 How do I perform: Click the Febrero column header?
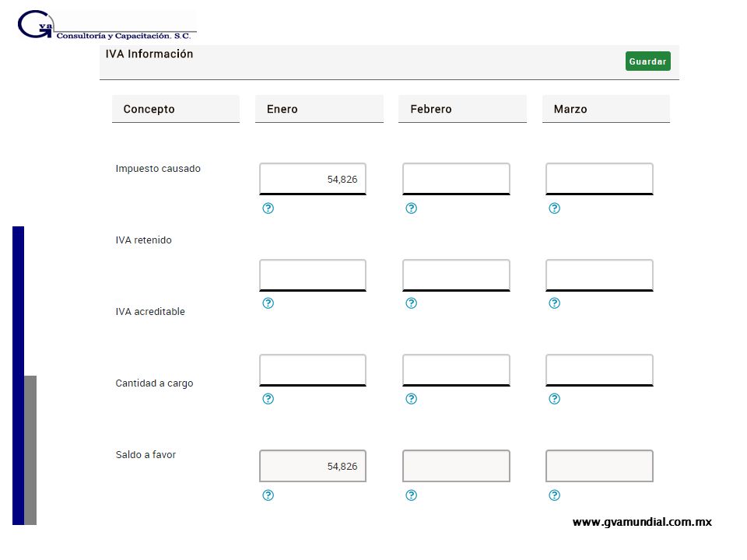(462, 109)
